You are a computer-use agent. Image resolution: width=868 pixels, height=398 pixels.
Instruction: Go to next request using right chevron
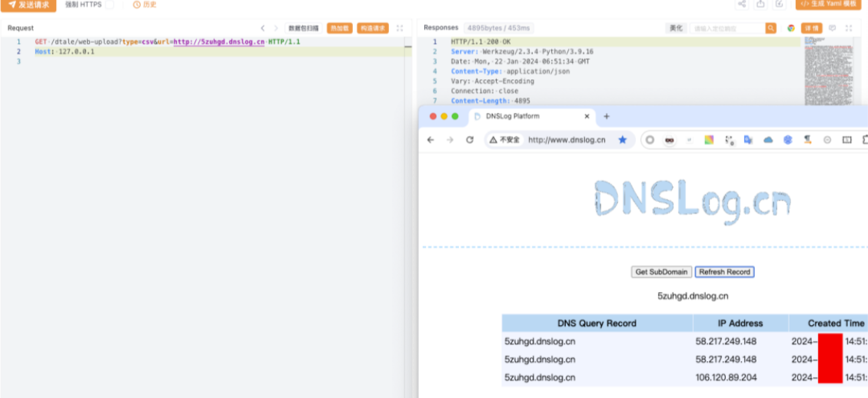point(276,28)
